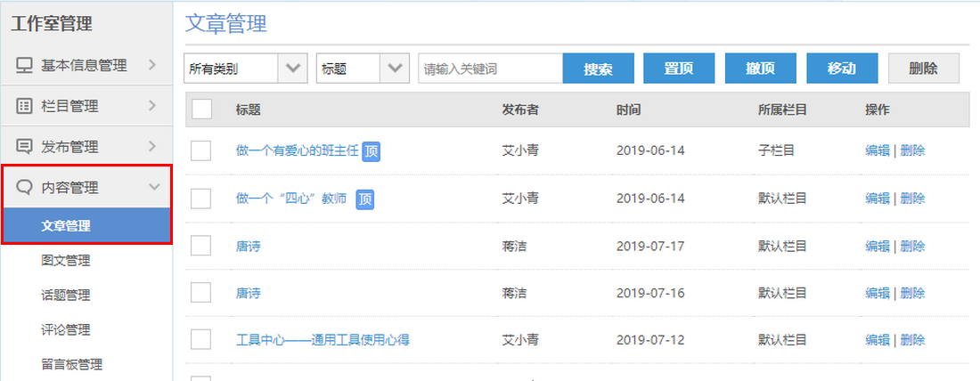Click the speech bubble icon beside 内容管理
980x381 pixels.
(24, 188)
